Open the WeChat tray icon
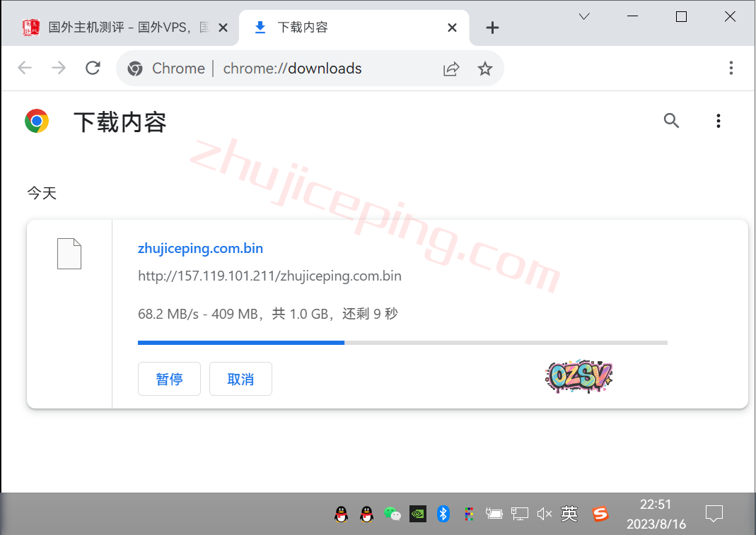The width and height of the screenshot is (756, 535). (x=392, y=514)
